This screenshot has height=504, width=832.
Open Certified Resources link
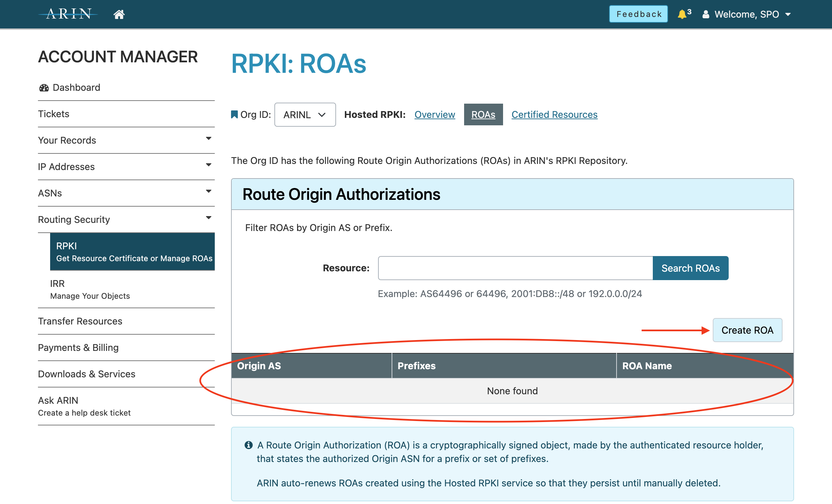pos(555,114)
